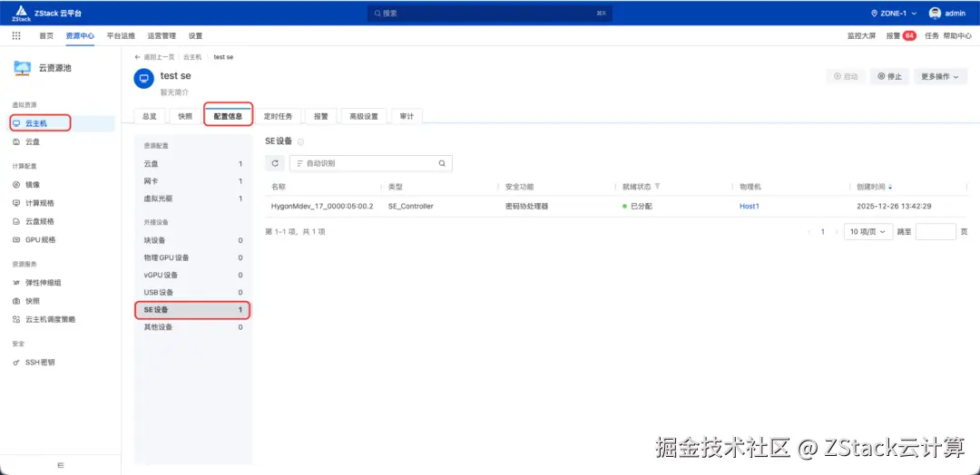
Task: Expand the 更多操作 dropdown
Action: [940, 77]
